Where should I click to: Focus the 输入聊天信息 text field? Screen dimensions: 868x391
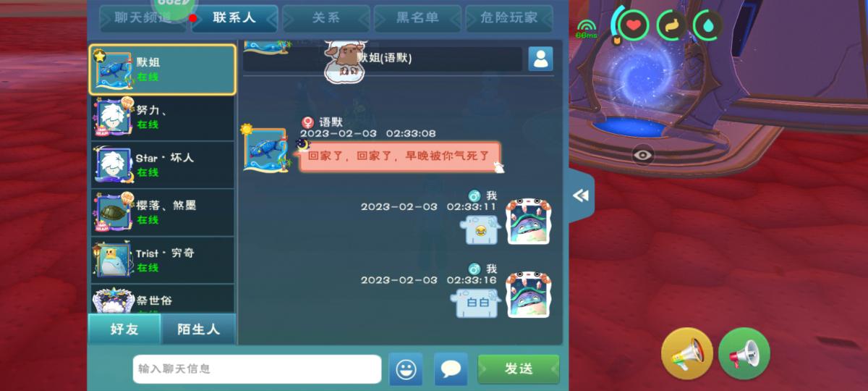[x=257, y=369]
